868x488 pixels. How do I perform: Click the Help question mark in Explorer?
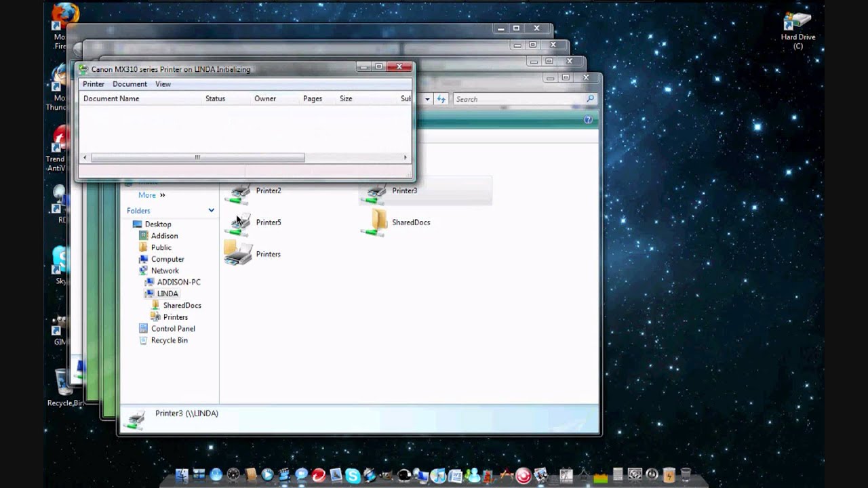tap(588, 119)
